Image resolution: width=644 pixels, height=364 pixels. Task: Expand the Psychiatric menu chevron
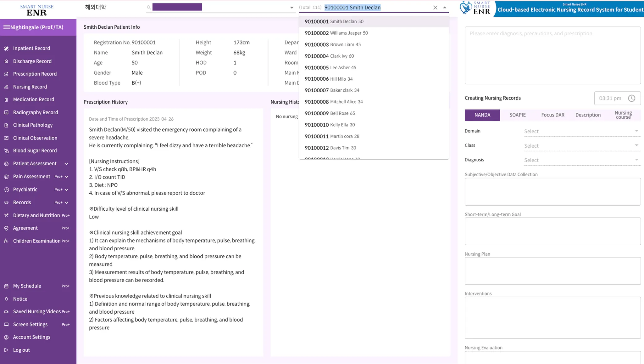66,190
